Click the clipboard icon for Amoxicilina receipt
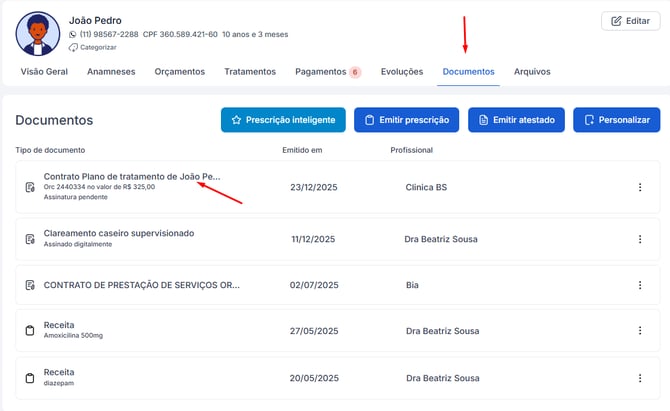 coord(30,330)
